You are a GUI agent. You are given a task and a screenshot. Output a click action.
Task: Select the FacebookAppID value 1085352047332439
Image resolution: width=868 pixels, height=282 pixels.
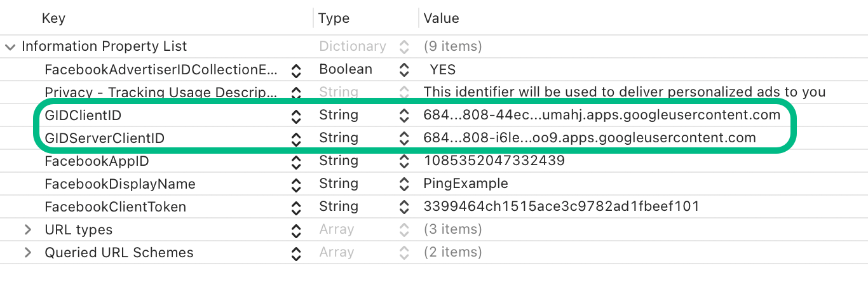[494, 161]
